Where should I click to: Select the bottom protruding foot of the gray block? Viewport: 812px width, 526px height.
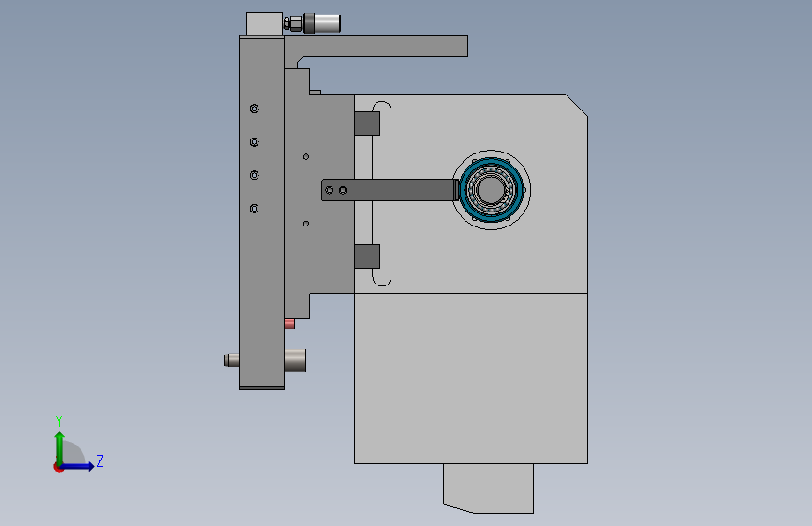[488, 489]
